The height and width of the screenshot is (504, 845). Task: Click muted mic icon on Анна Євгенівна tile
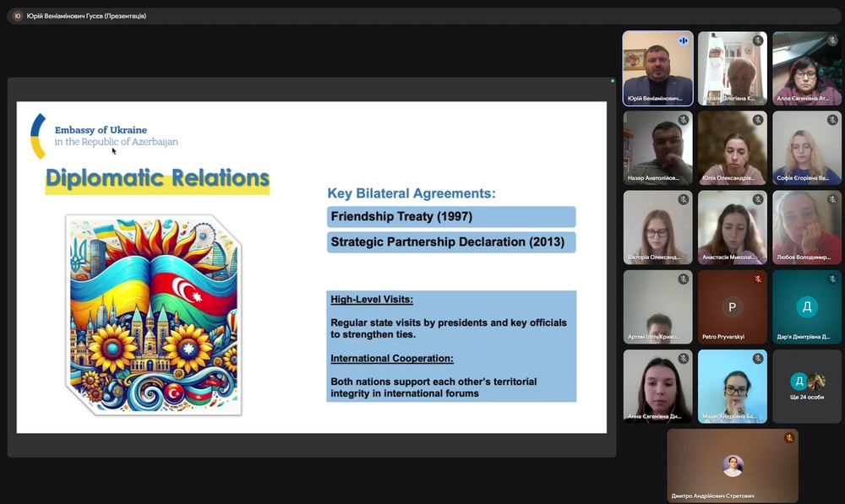point(683,359)
